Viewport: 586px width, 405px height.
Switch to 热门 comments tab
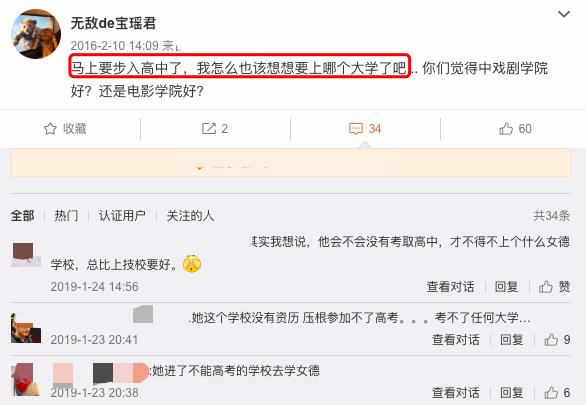pyautogui.click(x=66, y=216)
